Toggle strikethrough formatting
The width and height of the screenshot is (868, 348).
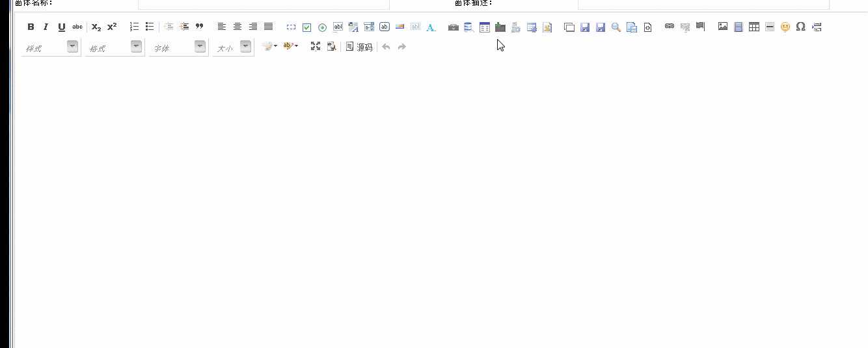point(77,27)
